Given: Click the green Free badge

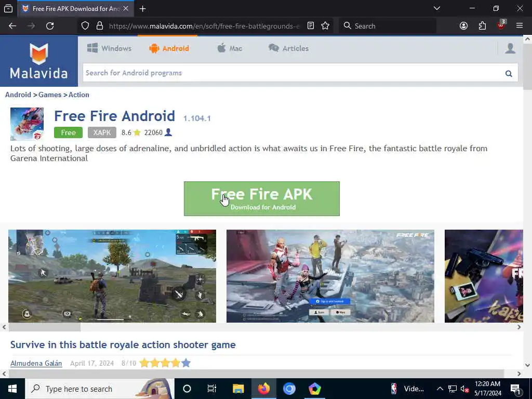Looking at the screenshot, I should tap(68, 132).
